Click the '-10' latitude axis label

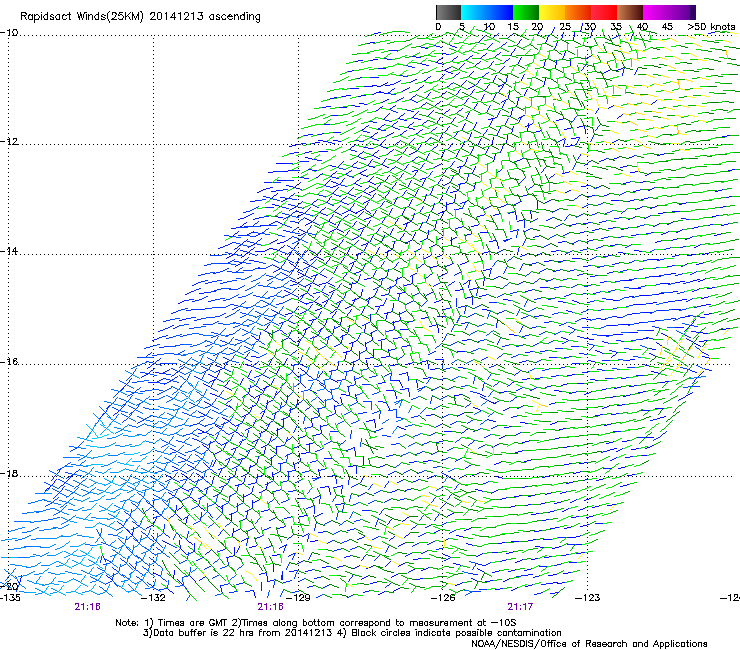[x=9, y=33]
